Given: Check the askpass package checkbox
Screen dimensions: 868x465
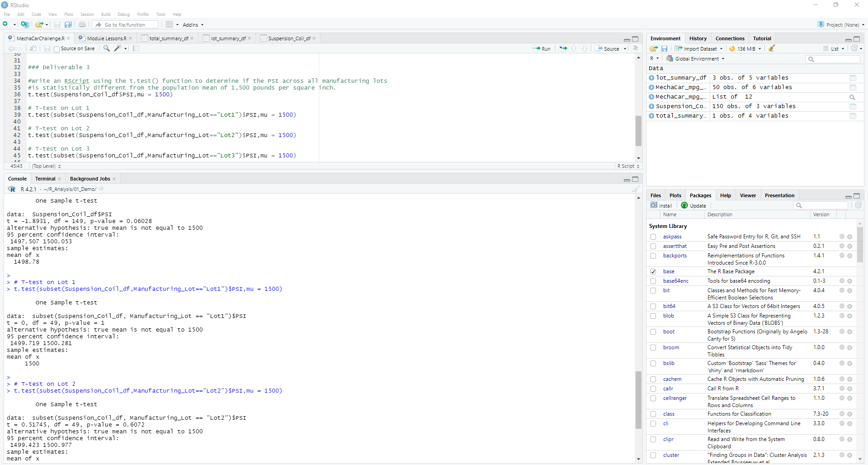Looking at the screenshot, I should [653, 237].
